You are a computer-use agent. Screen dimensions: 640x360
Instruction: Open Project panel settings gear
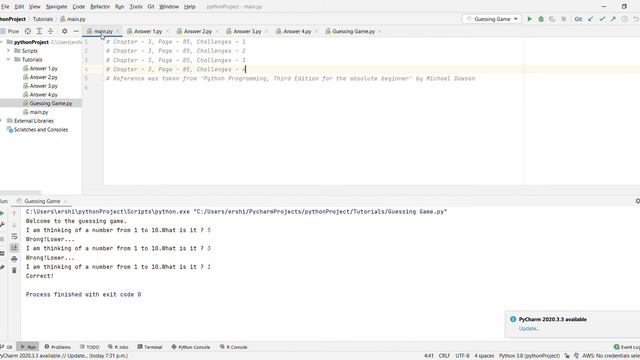coord(64,31)
